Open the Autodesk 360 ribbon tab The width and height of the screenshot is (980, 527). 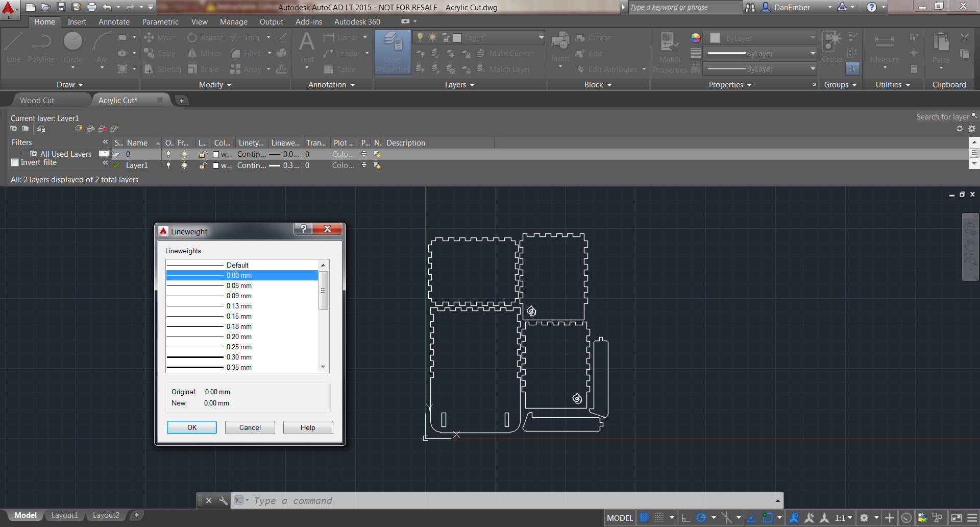[357, 22]
